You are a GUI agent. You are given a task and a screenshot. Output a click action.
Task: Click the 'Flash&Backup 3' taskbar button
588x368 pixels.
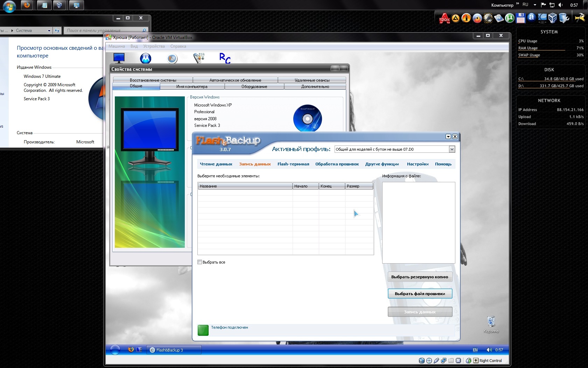pos(174,350)
